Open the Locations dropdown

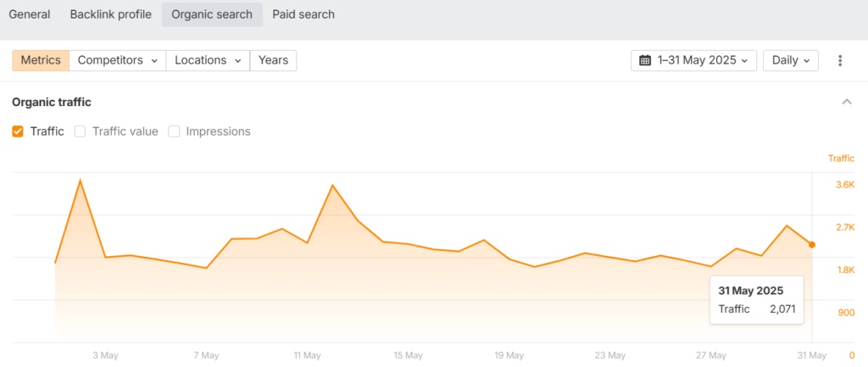pos(208,60)
